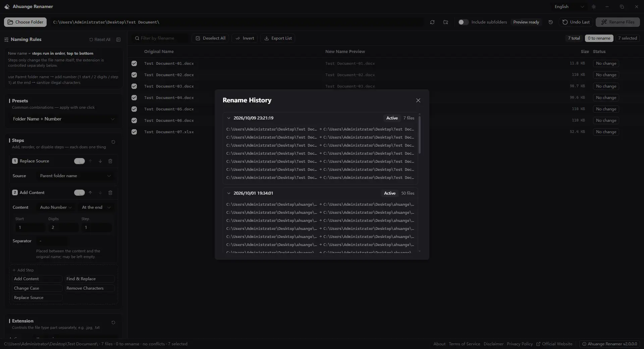Open the At the end position dropdown

[96, 207]
